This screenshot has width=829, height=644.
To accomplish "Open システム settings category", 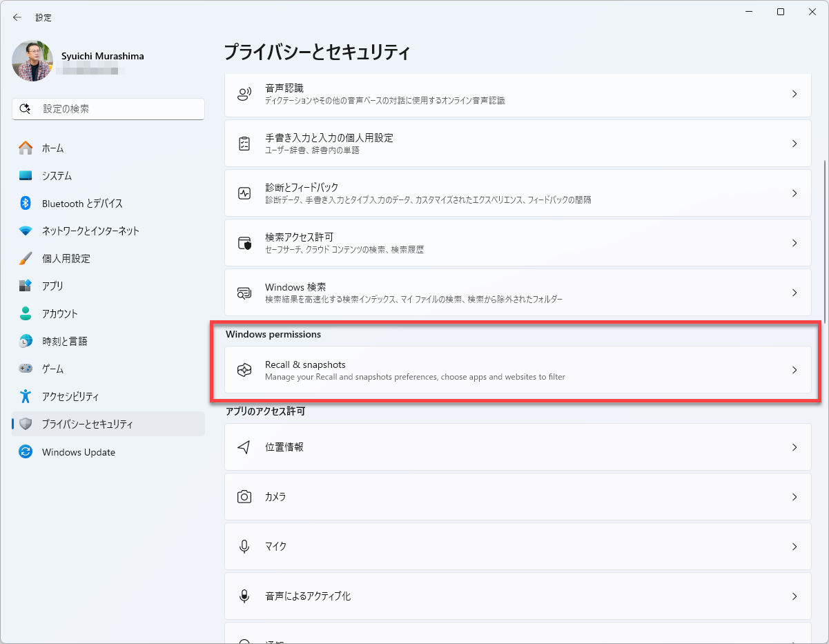I will point(108,175).
